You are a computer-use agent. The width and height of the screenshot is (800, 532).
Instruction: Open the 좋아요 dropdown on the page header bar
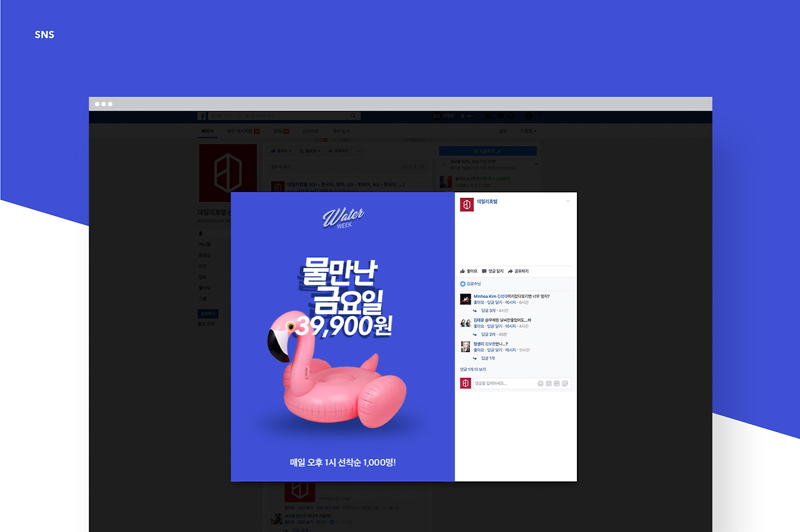pos(281,151)
